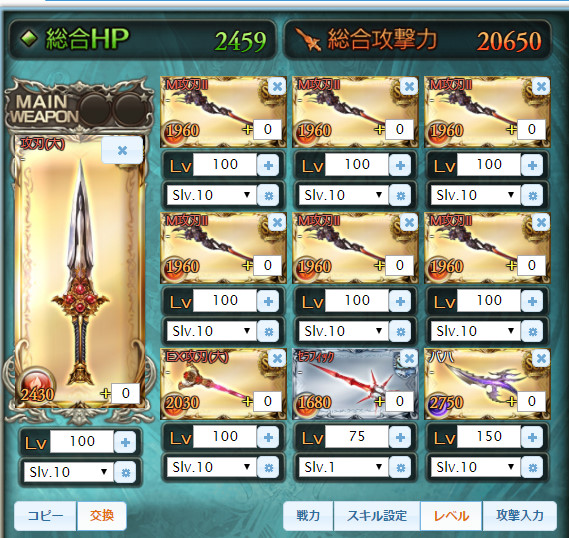The width and height of the screenshot is (569, 538).
Task: Remove the セラフィック weapon via X icon
Action: click(409, 359)
